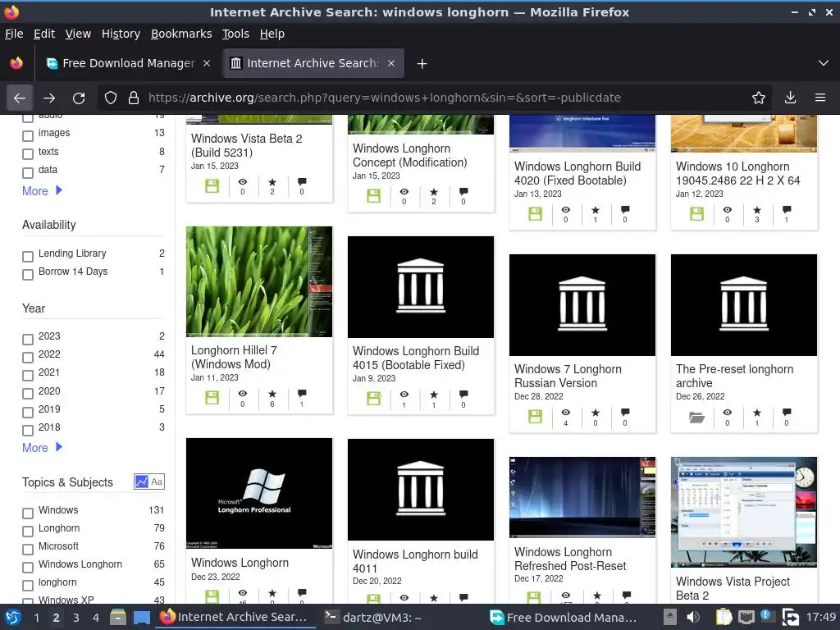This screenshot has height=630, width=840.
Task: Click the reviews bubble under Windows Longhorn Build 4015
Action: coord(464,395)
